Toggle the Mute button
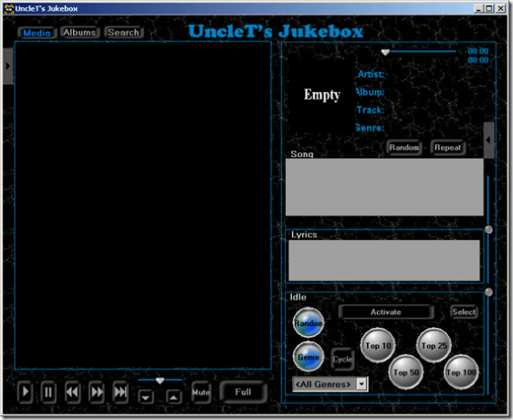This screenshot has width=513, height=420. click(201, 393)
